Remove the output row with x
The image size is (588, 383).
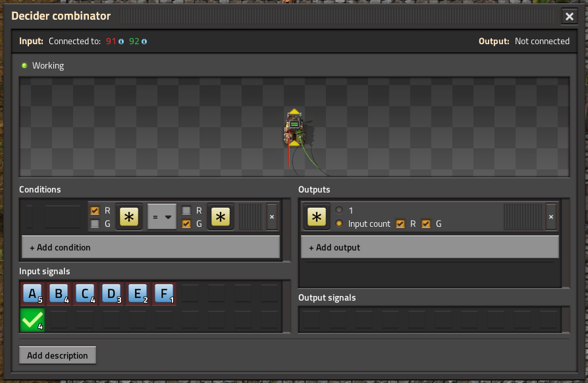coord(551,217)
